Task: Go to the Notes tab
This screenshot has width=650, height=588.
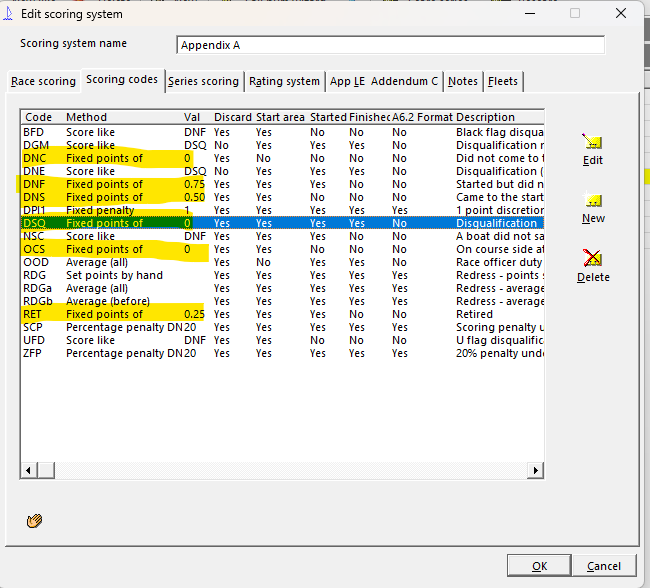Action: 463,82
